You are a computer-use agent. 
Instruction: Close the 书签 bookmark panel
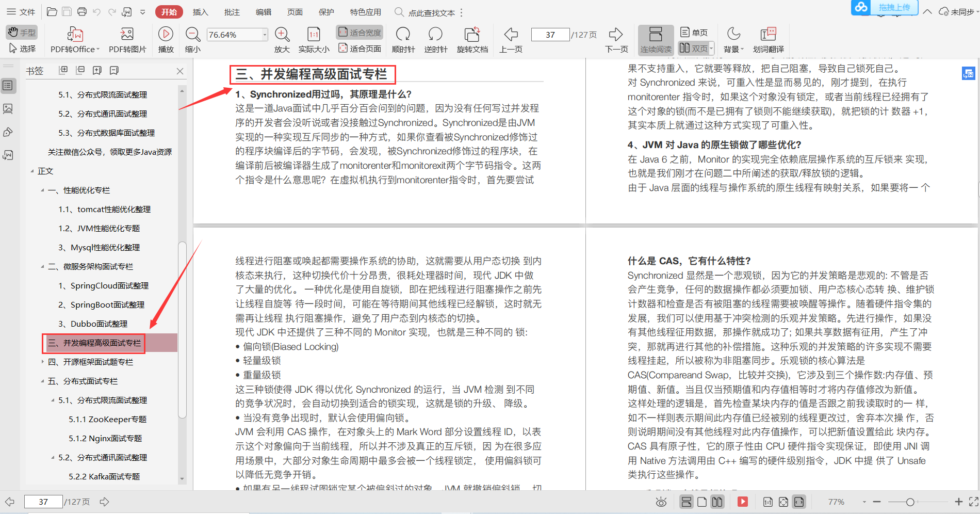(180, 71)
